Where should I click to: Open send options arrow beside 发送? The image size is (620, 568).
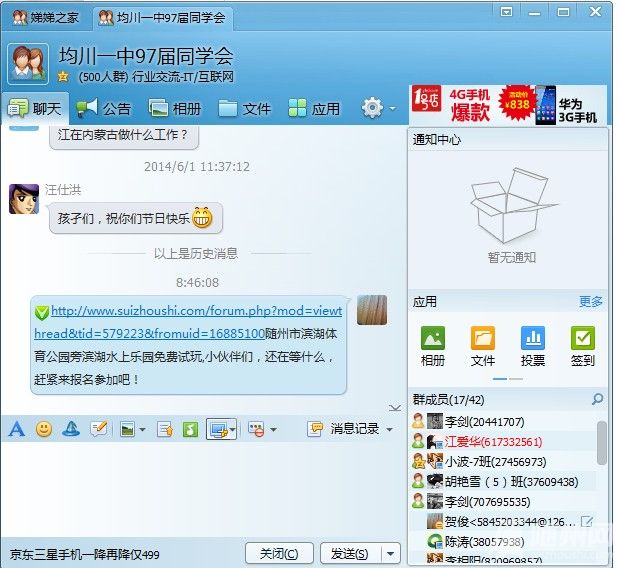coord(391,554)
